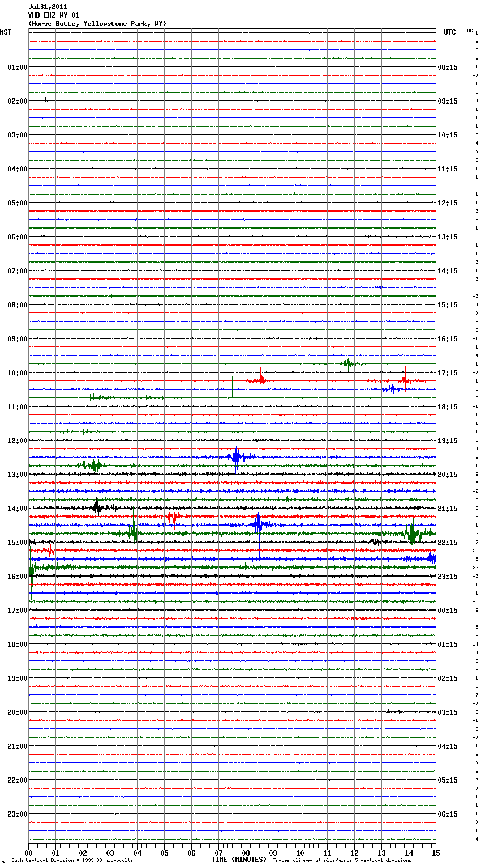Click the 20:00 MST time label
This screenshot has width=481, height=868.
pos(17,712)
